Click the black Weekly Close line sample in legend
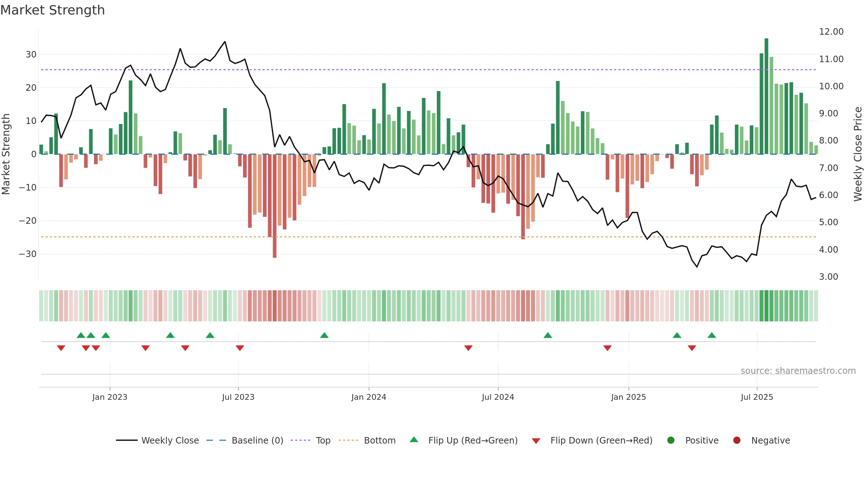Viewport: 868px width, 488px height. pos(127,440)
